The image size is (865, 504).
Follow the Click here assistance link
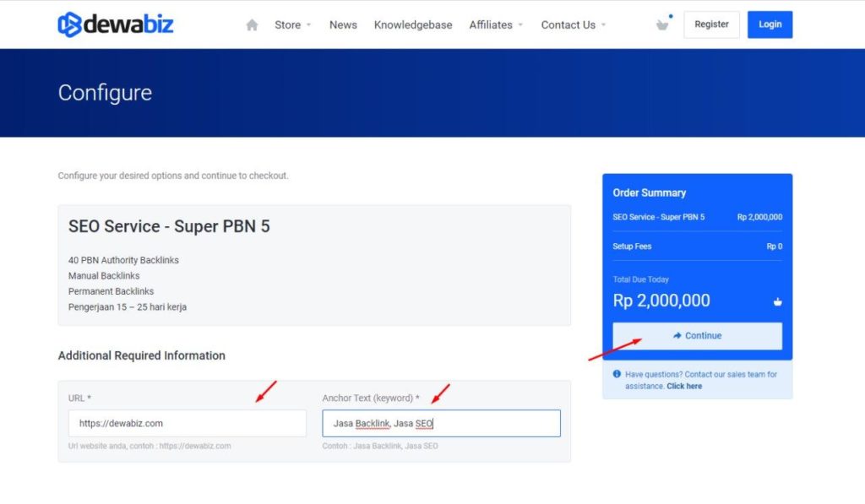click(683, 386)
